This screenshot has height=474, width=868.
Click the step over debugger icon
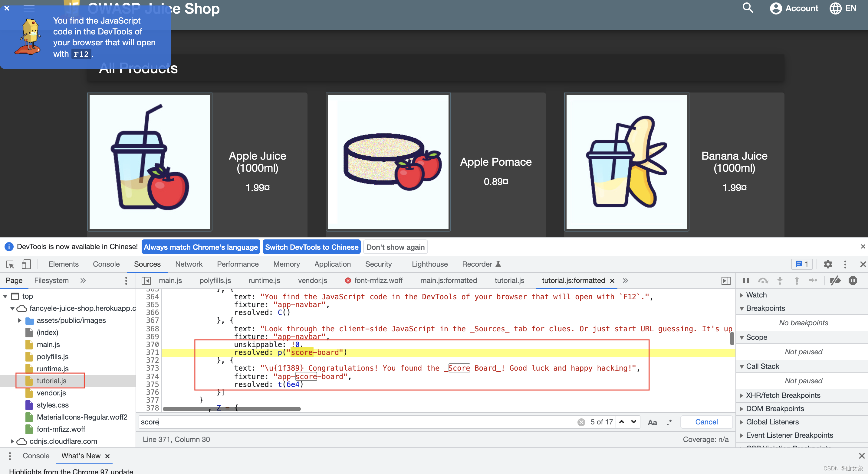pyautogui.click(x=763, y=281)
